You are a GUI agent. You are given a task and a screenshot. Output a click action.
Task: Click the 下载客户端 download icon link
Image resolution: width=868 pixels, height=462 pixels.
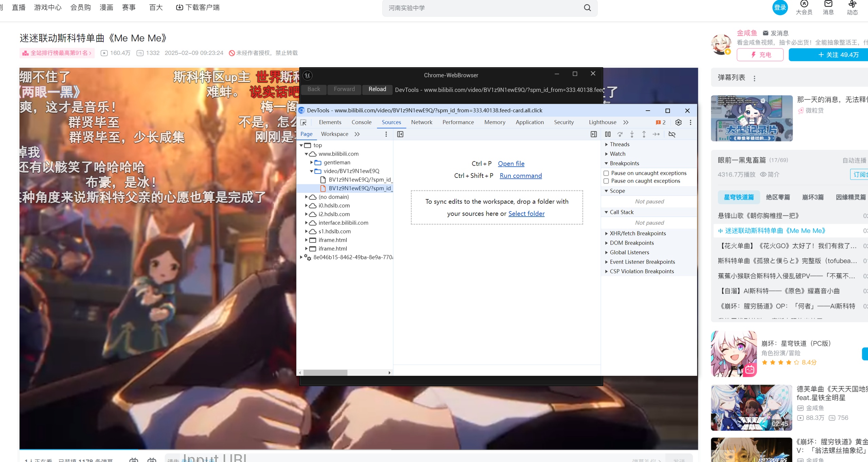(197, 7)
